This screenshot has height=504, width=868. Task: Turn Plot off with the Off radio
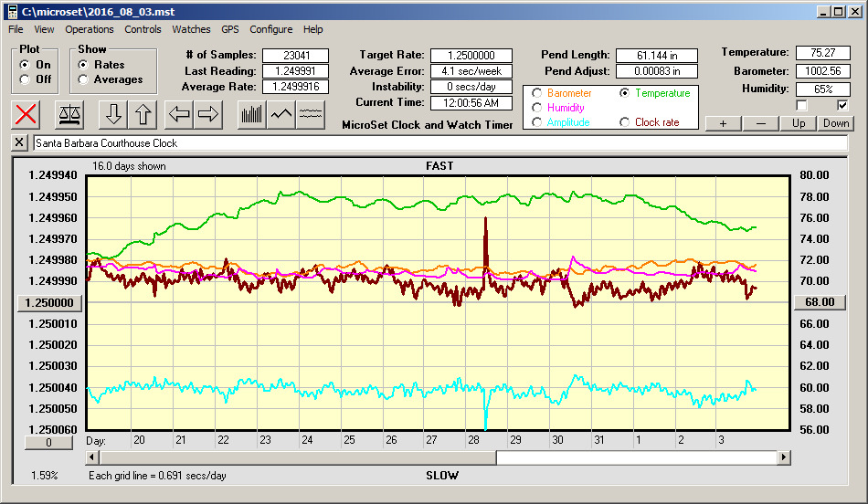(25, 79)
